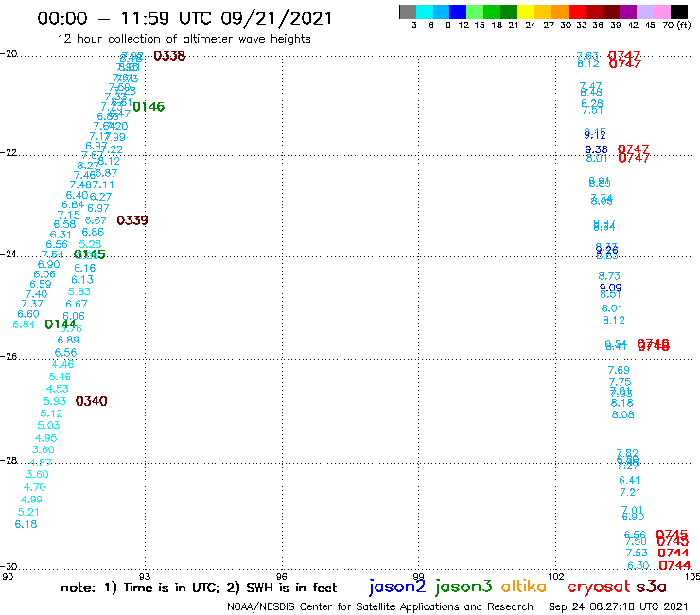Select the yellow swatch in the height scale
The height and width of the screenshot is (615, 700).
(x=525, y=11)
